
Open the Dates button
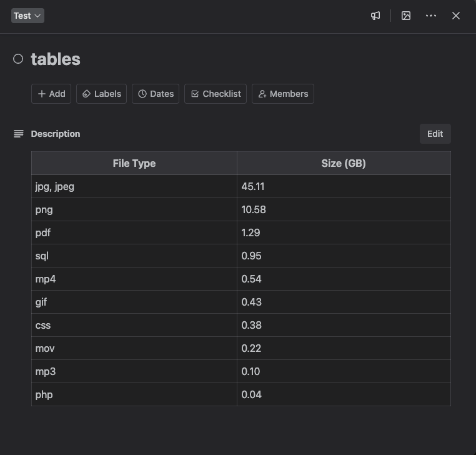(156, 94)
